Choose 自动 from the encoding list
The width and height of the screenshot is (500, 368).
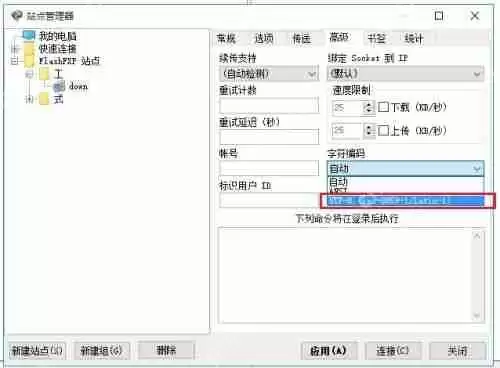click(405, 182)
